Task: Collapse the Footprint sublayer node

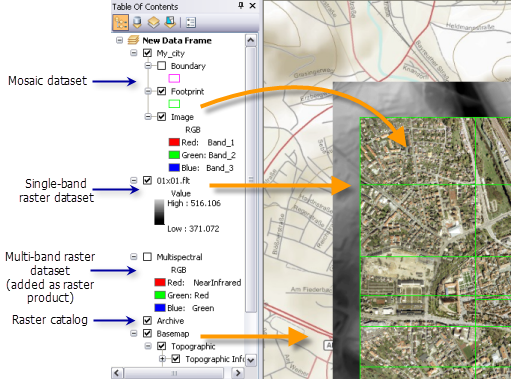Action: (148, 91)
